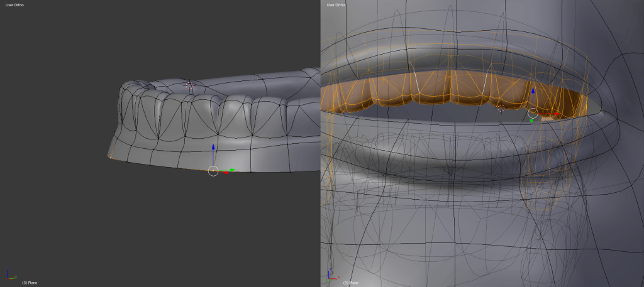Click the white gizmo center circle in left viewport
Viewport: 644px width, 287px height.
[x=213, y=171]
